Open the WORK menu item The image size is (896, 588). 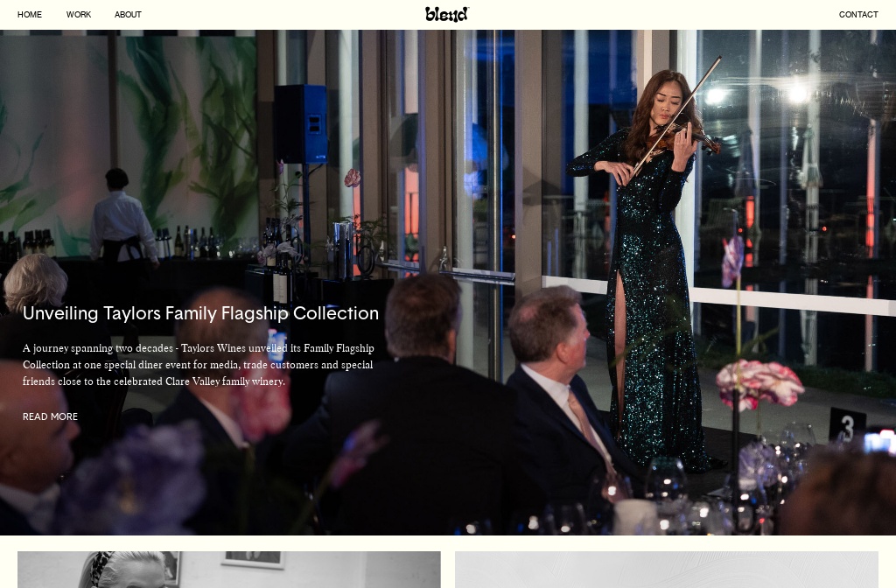point(78,14)
